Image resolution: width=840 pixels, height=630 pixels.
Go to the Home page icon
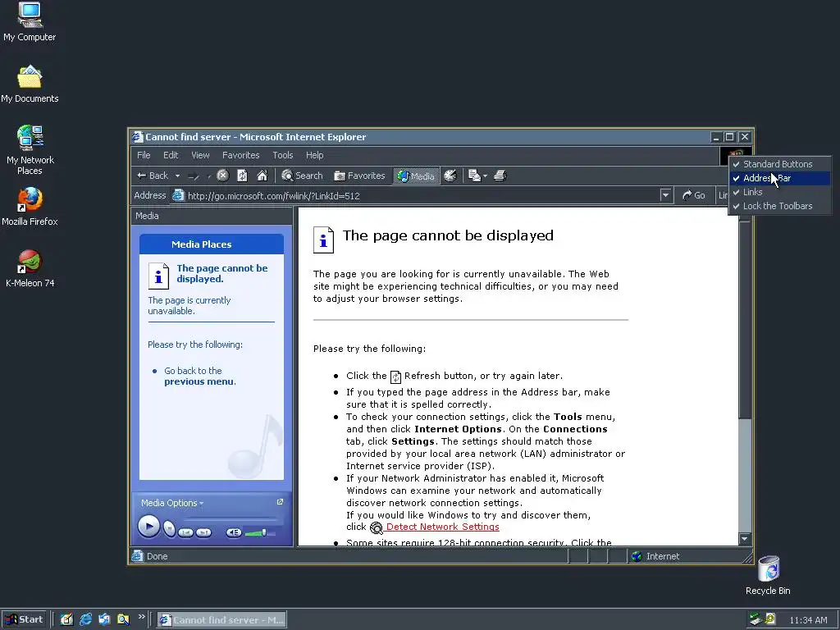tap(262, 176)
